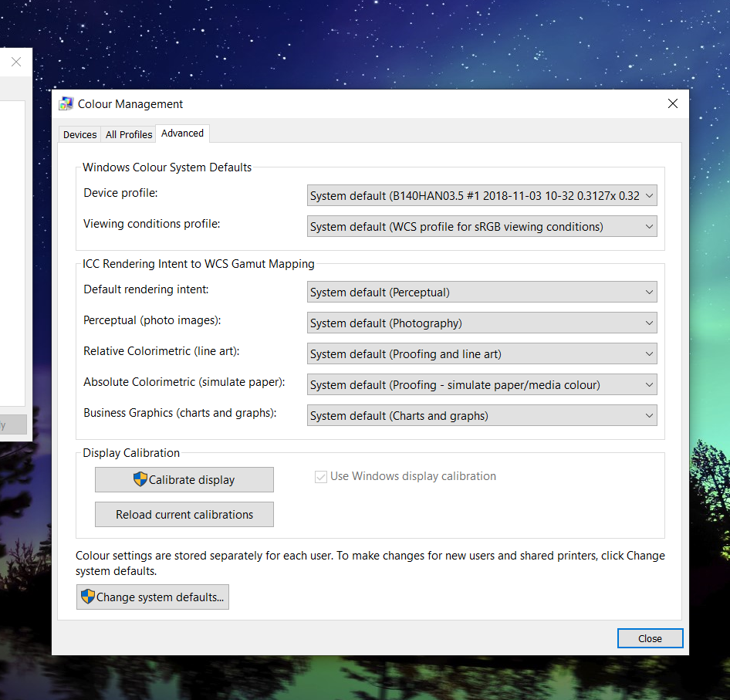The height and width of the screenshot is (700, 730).
Task: Open the Device profile dropdown
Action: click(482, 195)
